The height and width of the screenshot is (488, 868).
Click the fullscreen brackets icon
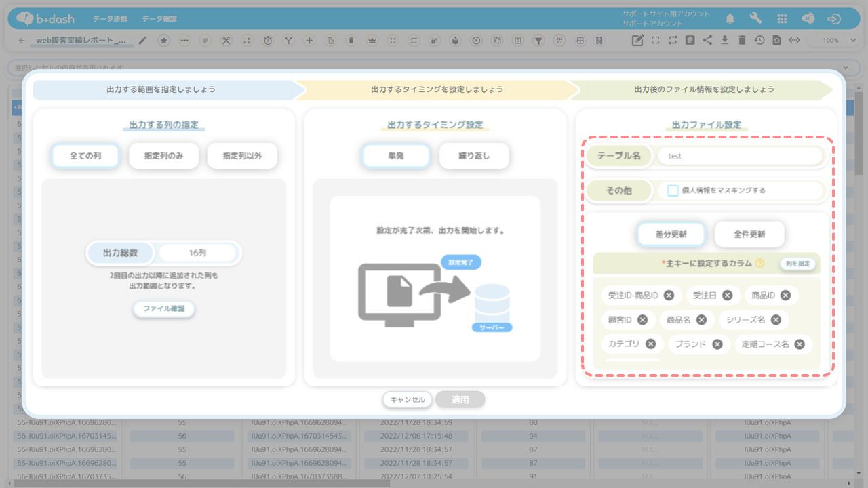point(655,40)
